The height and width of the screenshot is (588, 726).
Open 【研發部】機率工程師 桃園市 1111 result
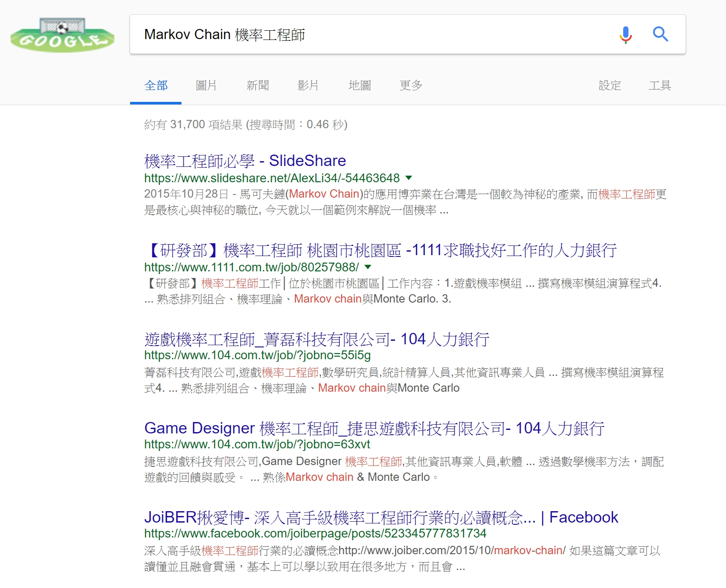click(x=381, y=250)
